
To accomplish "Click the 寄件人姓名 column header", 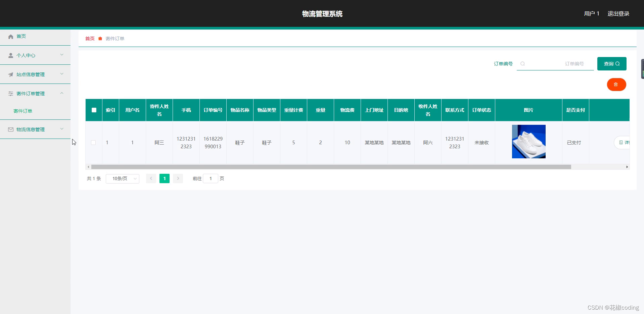I will click(159, 110).
